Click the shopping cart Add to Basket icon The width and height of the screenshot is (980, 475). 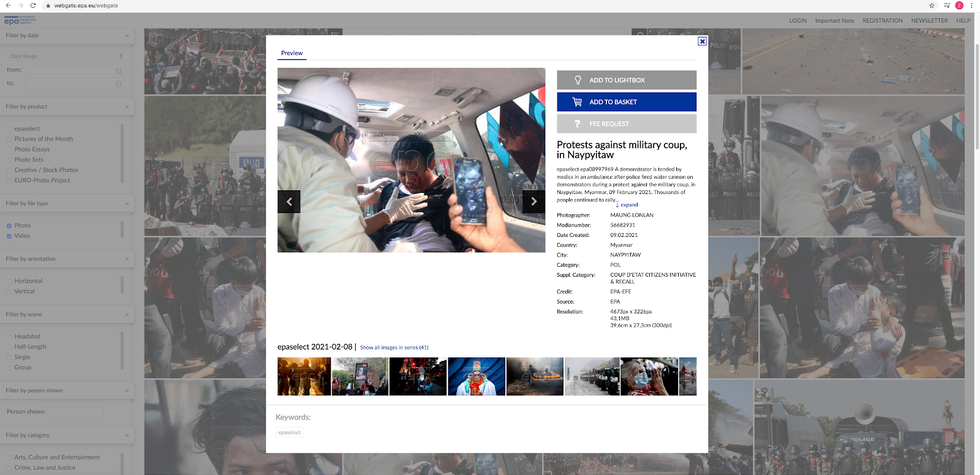pos(577,102)
